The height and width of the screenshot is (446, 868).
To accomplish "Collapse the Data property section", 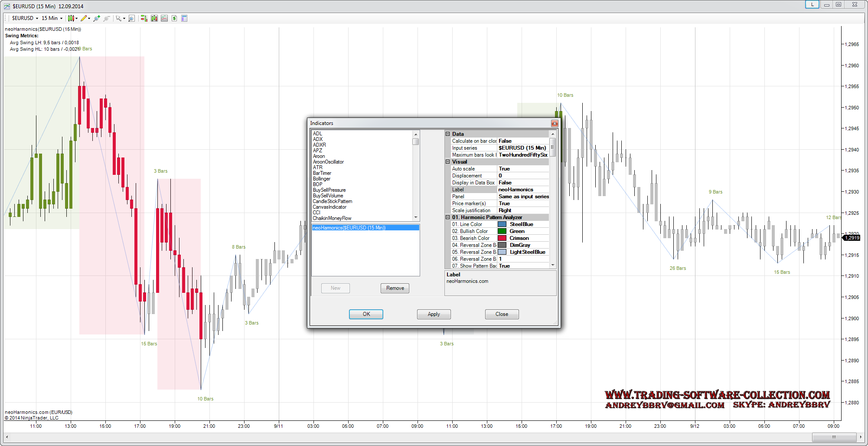I will coord(448,134).
